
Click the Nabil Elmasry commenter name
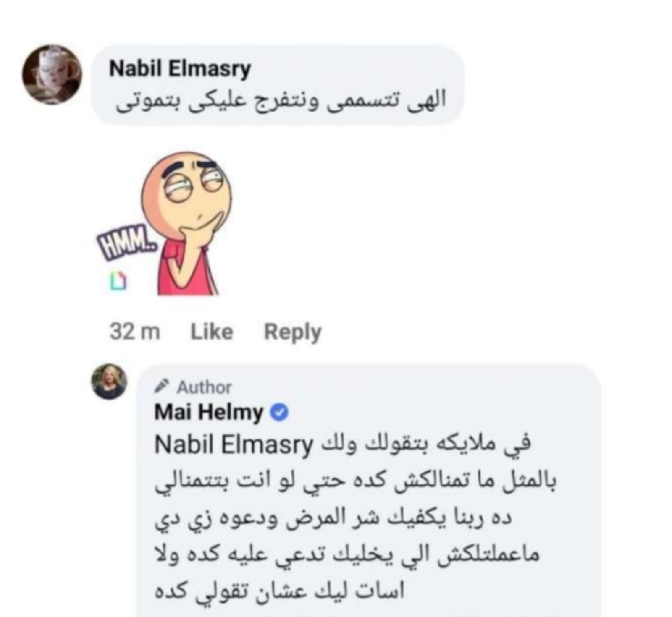(180, 68)
